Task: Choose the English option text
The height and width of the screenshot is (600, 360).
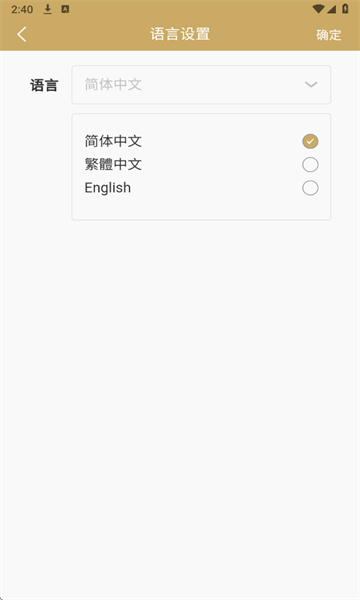Action: coord(108,188)
